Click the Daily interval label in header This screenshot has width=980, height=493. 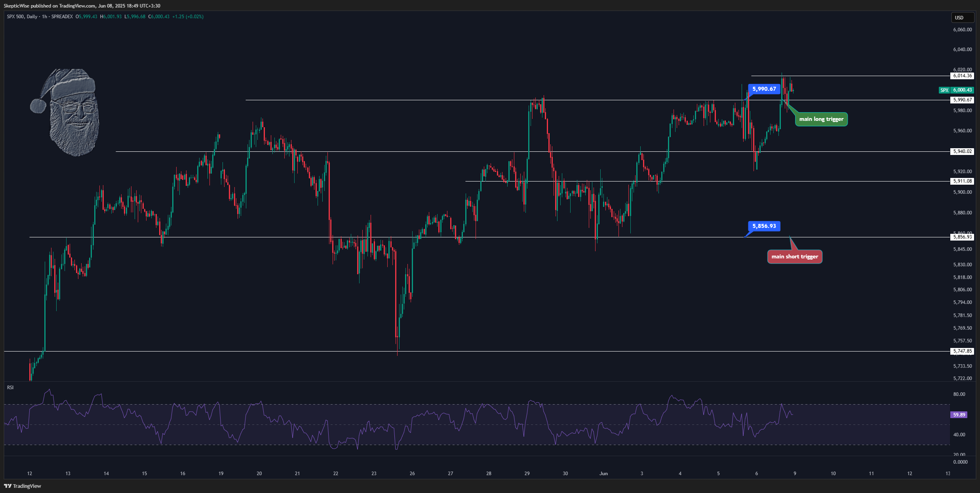(32, 17)
